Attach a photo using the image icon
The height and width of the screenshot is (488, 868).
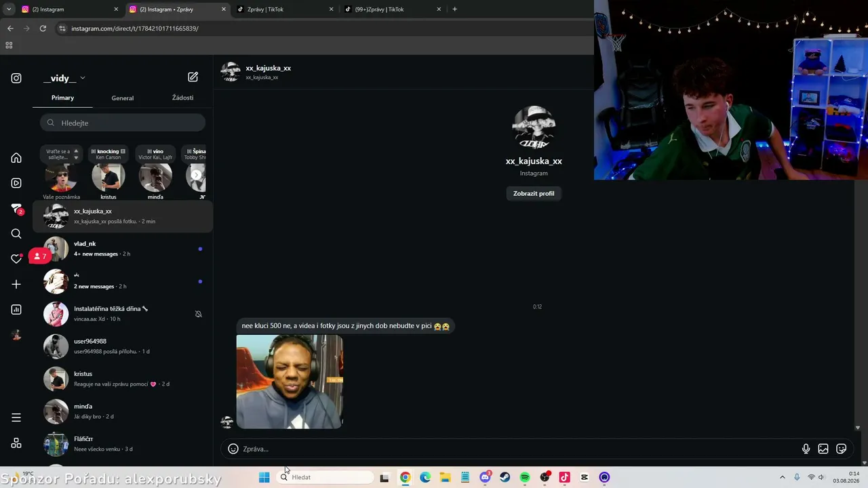pos(823,449)
